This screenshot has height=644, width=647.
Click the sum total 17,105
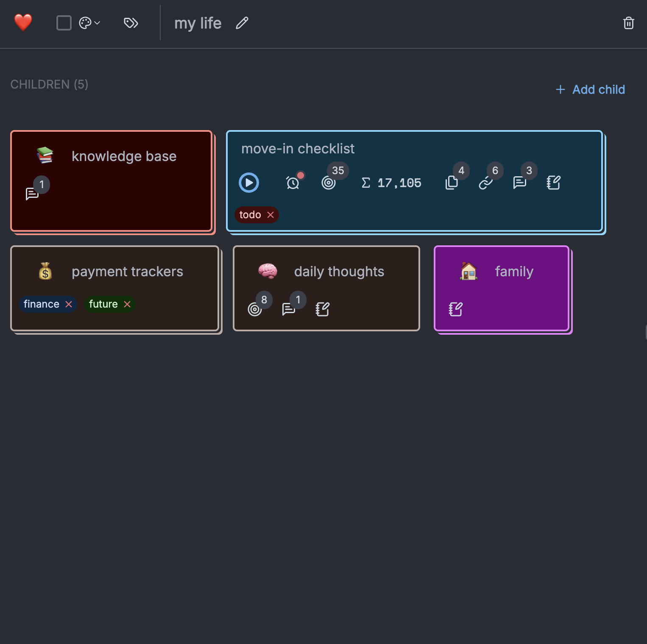[x=391, y=183]
